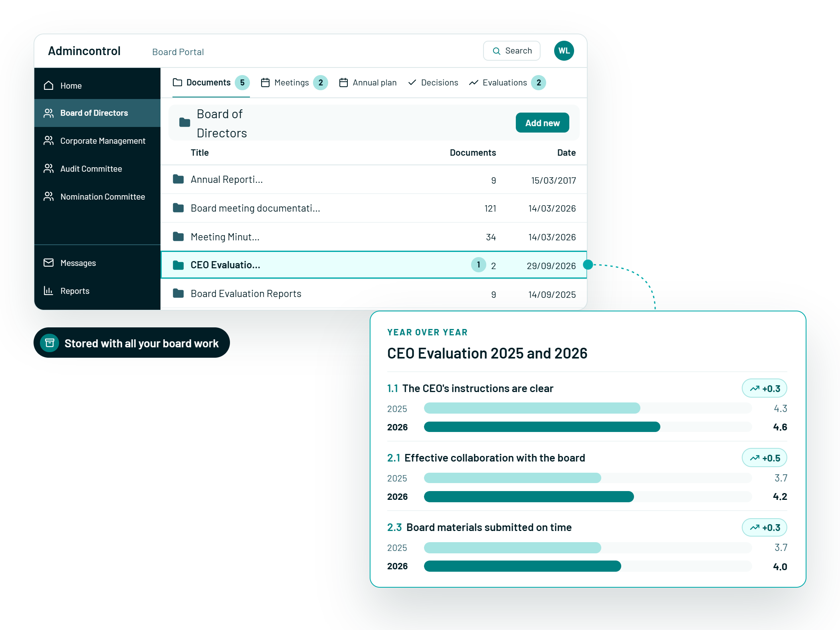The image size is (840, 630).
Task: Click the Reports bar chart icon
Action: [x=48, y=291]
